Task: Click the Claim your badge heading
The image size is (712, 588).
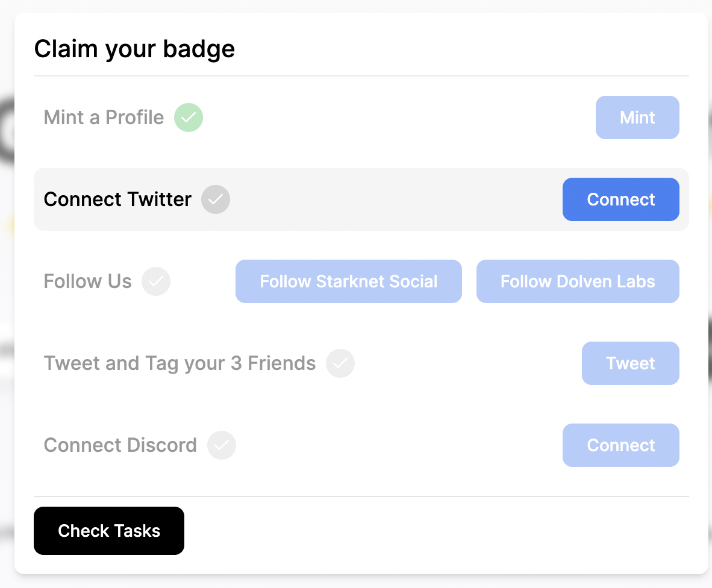Action: (134, 49)
